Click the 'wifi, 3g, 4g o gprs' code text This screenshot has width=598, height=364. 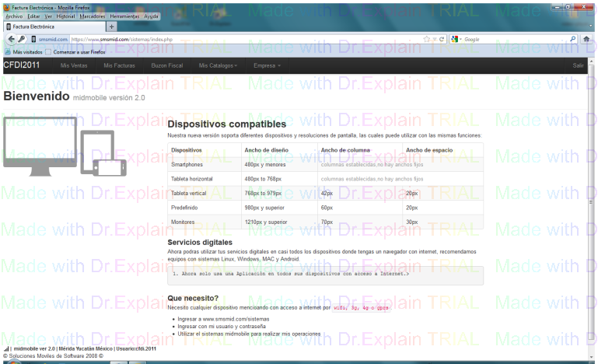click(x=361, y=307)
